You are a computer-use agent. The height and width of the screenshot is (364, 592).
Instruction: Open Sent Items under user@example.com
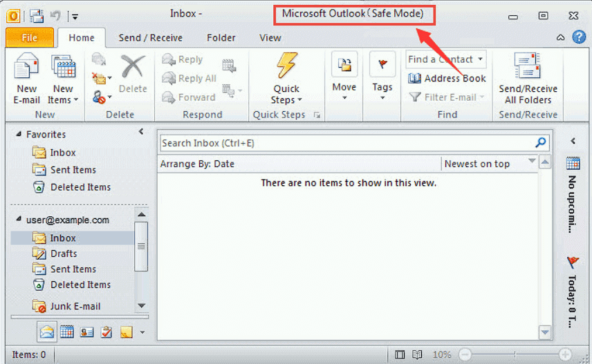click(64, 269)
